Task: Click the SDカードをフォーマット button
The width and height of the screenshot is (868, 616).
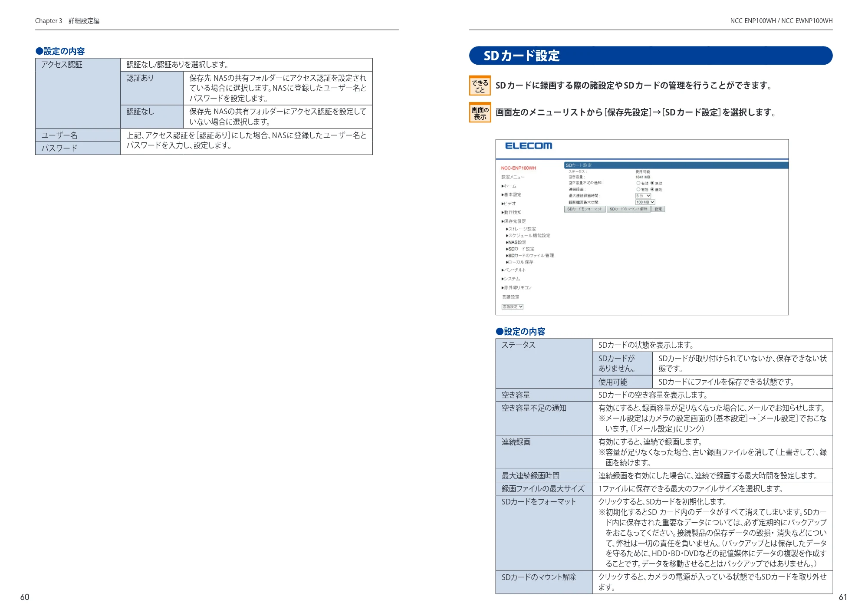Action: [585, 209]
